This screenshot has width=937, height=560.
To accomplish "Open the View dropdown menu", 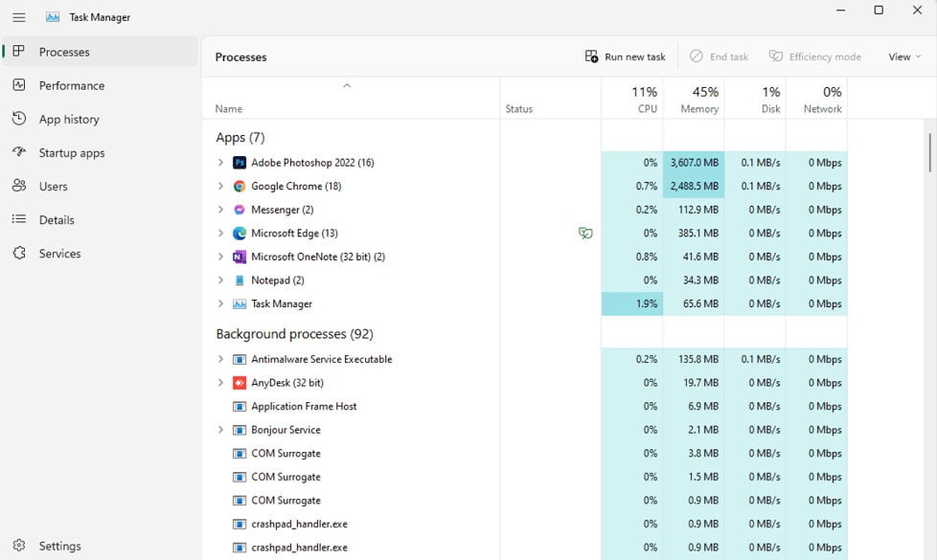I will pos(904,56).
